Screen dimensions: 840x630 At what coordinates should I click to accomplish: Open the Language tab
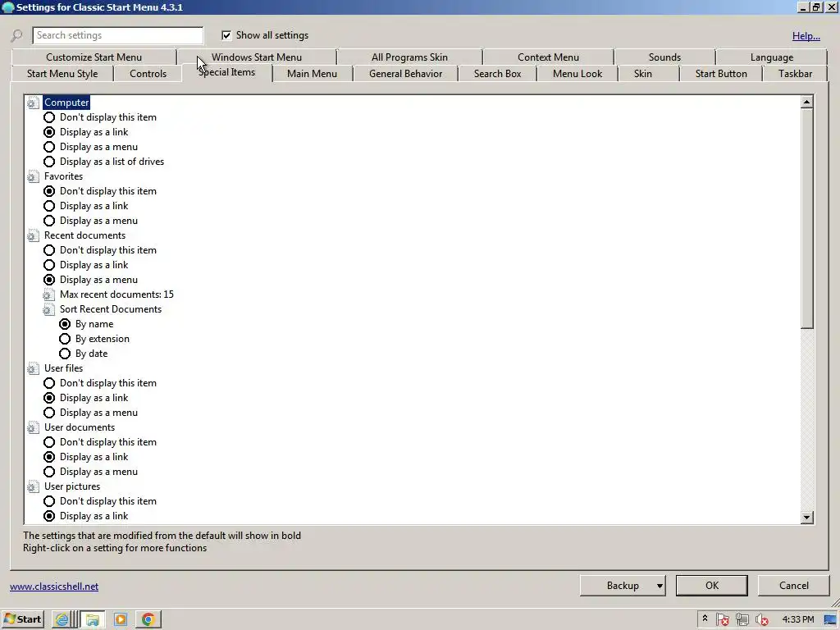[771, 57]
